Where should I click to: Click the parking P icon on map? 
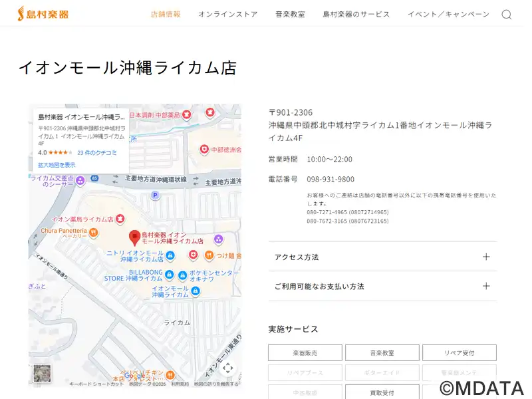pos(156,196)
